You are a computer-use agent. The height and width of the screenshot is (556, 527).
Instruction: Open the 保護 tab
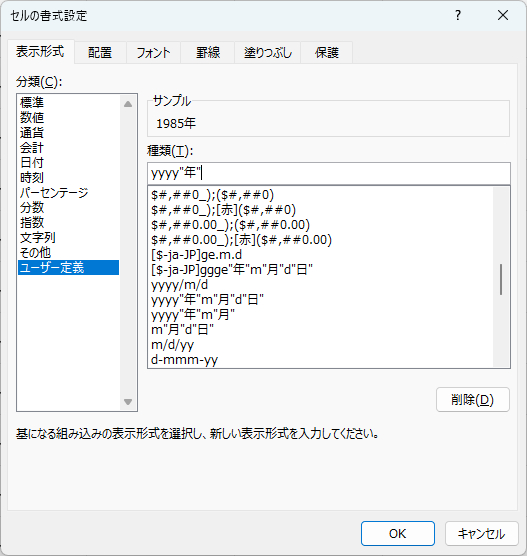point(327,52)
